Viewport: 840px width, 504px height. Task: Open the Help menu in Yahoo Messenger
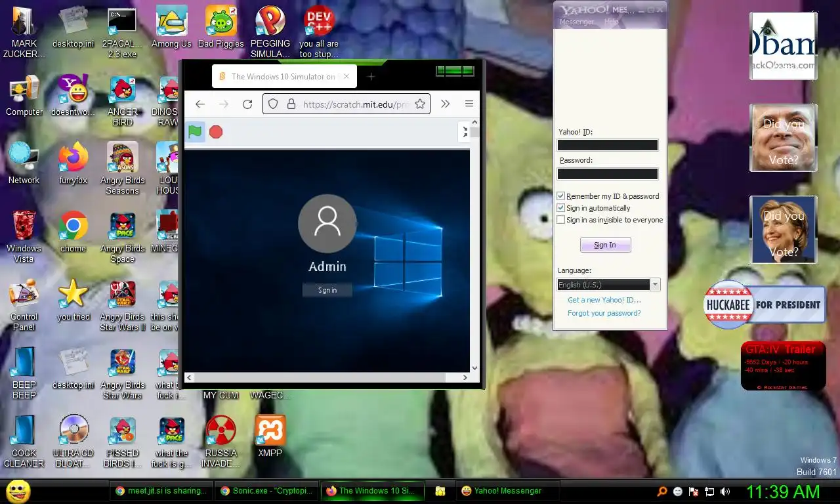[611, 22]
